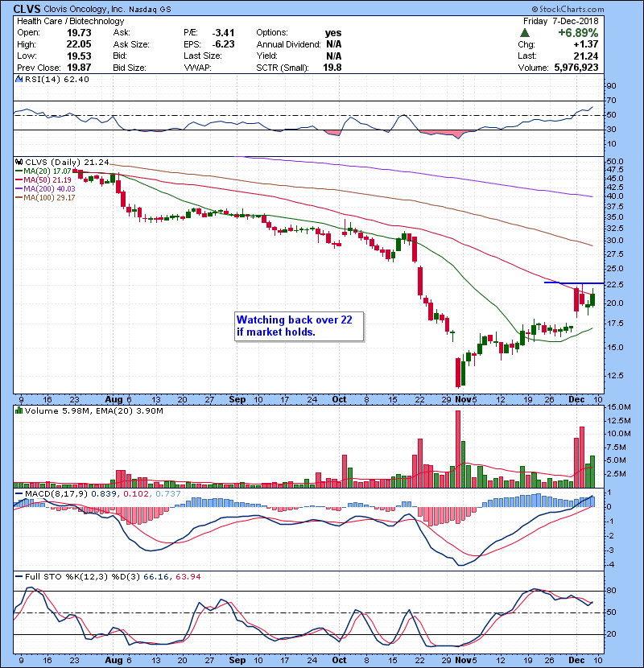Click the Health Care / Biotechnology sector label

[71, 21]
